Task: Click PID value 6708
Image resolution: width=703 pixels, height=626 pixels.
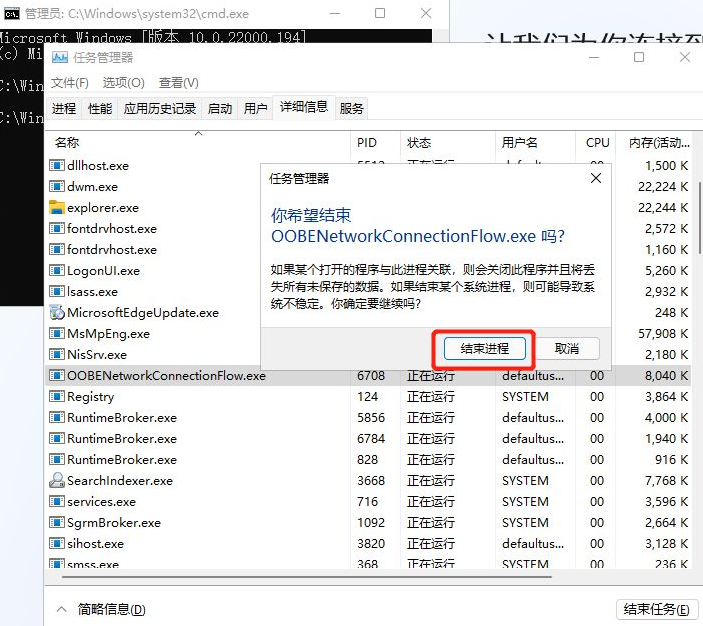Action: click(371, 375)
